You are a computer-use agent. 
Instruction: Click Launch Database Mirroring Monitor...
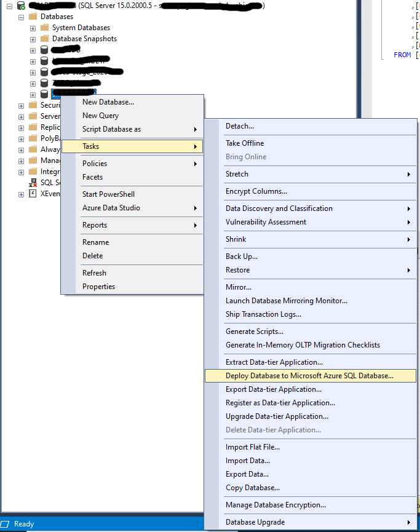tap(311, 301)
